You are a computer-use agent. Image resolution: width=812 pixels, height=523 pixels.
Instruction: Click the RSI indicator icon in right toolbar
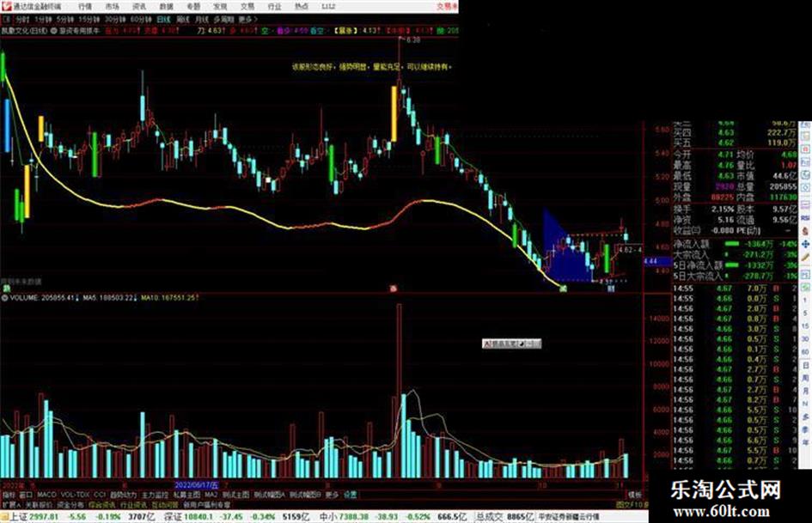coord(805,217)
